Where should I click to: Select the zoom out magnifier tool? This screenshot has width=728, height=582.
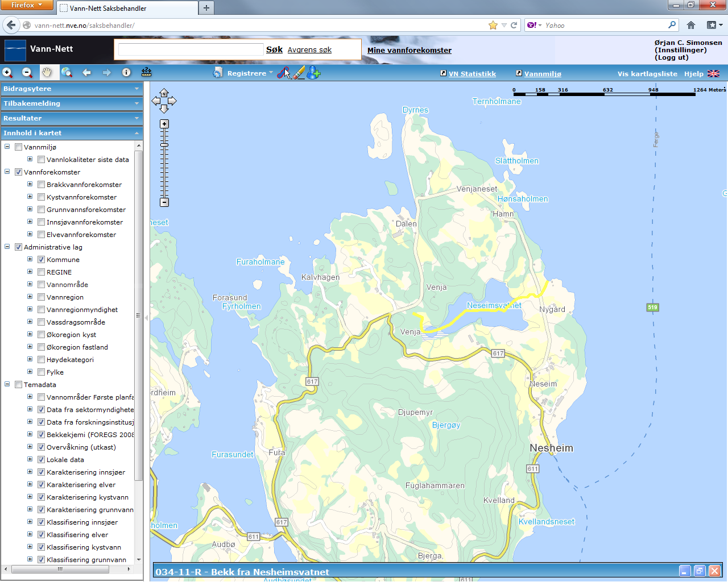[x=27, y=72]
